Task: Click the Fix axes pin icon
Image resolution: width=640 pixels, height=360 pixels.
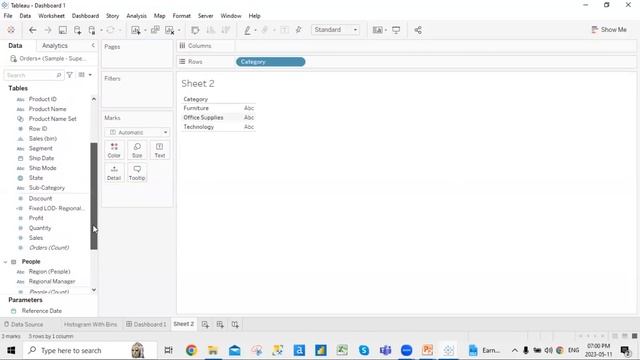Action: pos(299,30)
